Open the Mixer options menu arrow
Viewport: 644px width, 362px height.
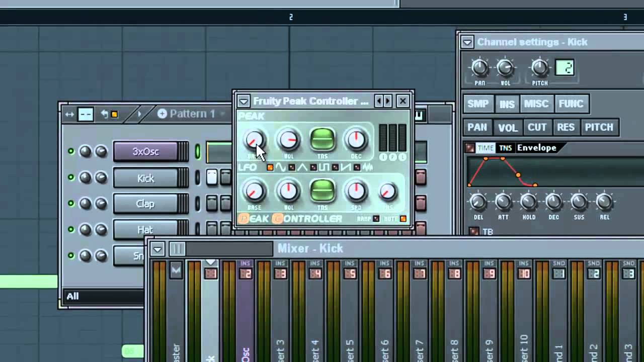pyautogui.click(x=157, y=249)
